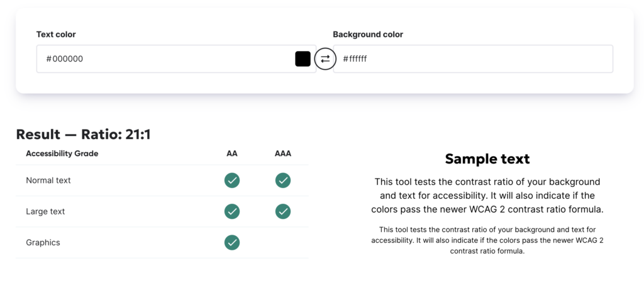Click the Sample text heading
The height and width of the screenshot is (295, 644).
(487, 159)
